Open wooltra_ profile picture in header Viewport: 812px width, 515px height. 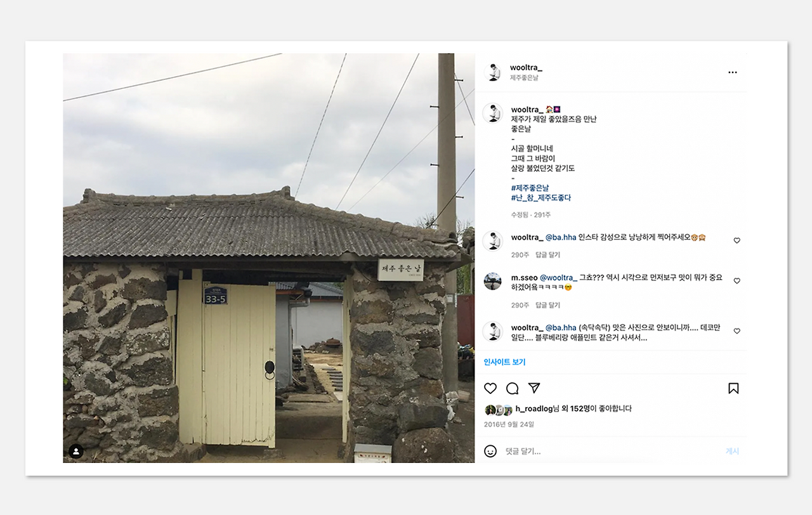point(492,72)
